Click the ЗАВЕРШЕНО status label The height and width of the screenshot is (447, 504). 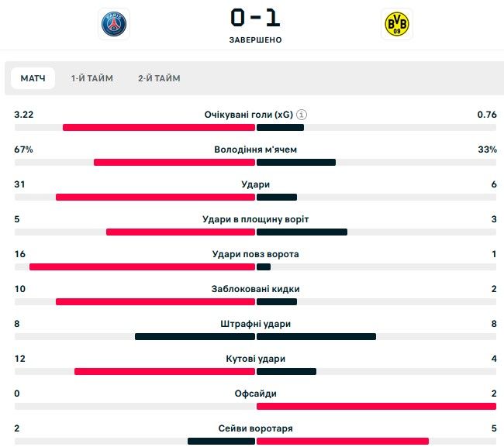click(255, 40)
